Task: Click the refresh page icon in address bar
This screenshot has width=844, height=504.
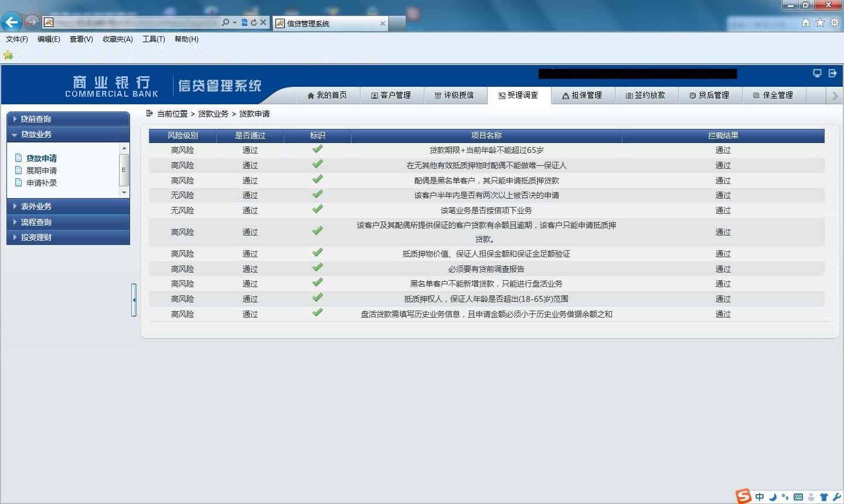Action: point(254,22)
